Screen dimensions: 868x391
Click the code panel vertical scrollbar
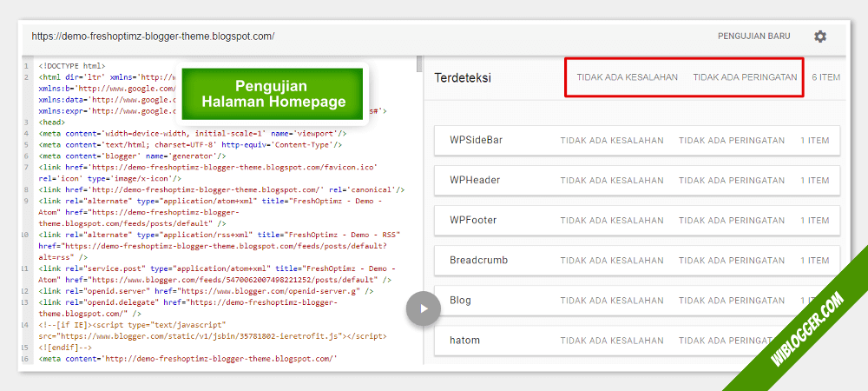pyautogui.click(x=419, y=65)
